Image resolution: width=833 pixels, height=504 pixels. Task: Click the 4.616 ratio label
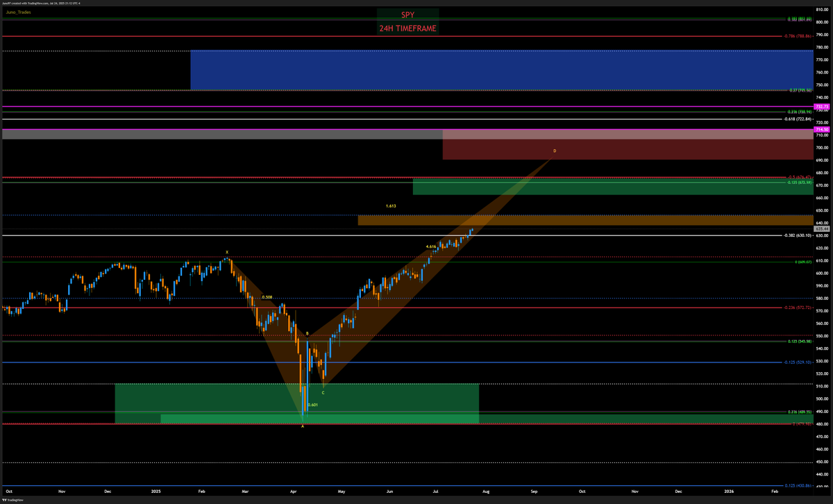(431, 246)
